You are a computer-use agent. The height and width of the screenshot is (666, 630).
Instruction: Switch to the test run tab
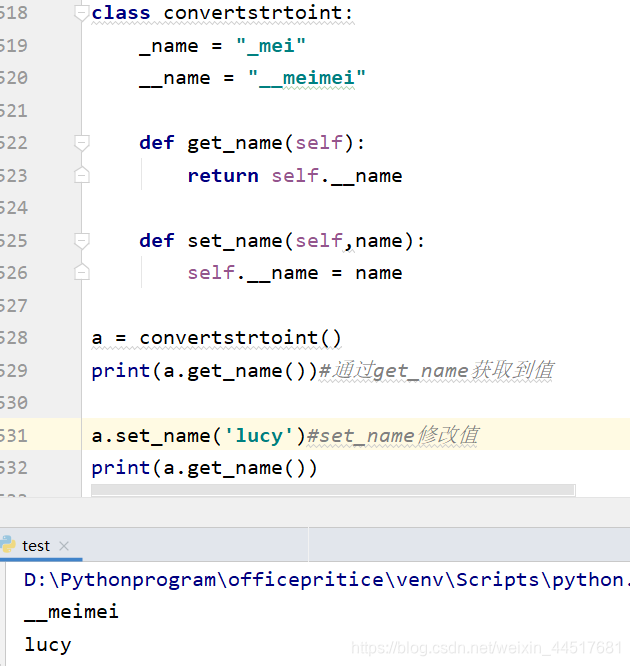pos(36,546)
